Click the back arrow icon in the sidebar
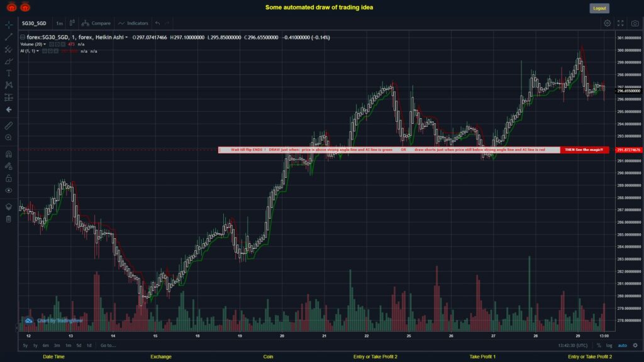 (x=9, y=109)
